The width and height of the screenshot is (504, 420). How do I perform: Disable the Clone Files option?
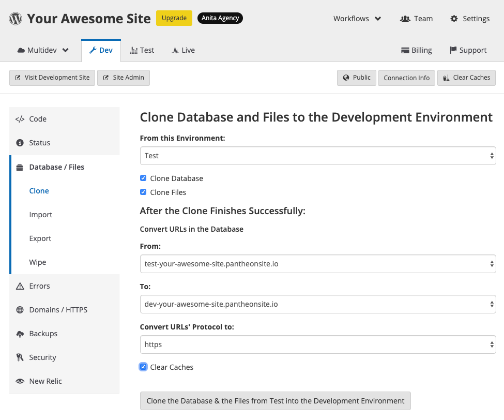(143, 191)
